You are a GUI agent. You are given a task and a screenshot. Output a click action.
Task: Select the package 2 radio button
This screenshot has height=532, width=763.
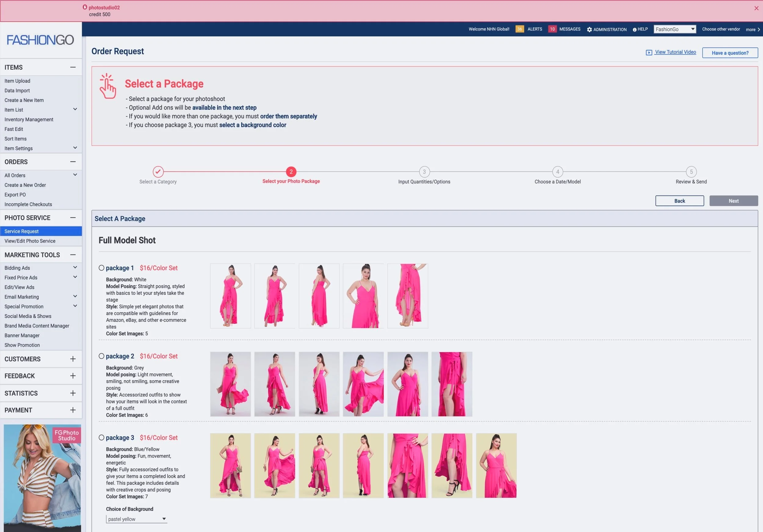coord(101,356)
